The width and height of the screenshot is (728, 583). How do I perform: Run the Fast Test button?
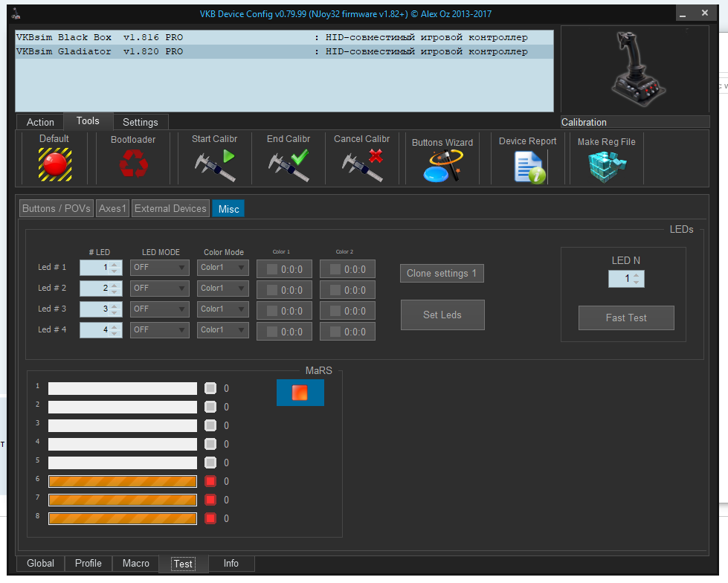pyautogui.click(x=626, y=318)
